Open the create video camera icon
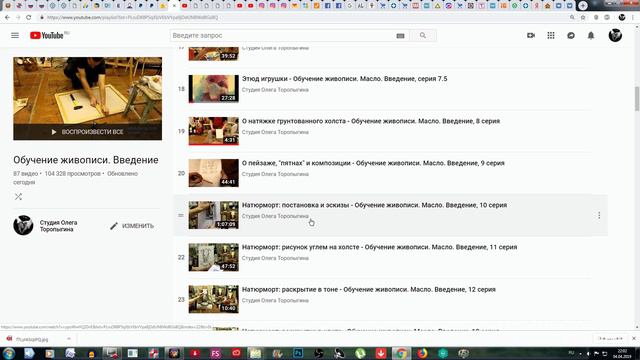This screenshot has width=640, height=360. pyautogui.click(x=531, y=36)
